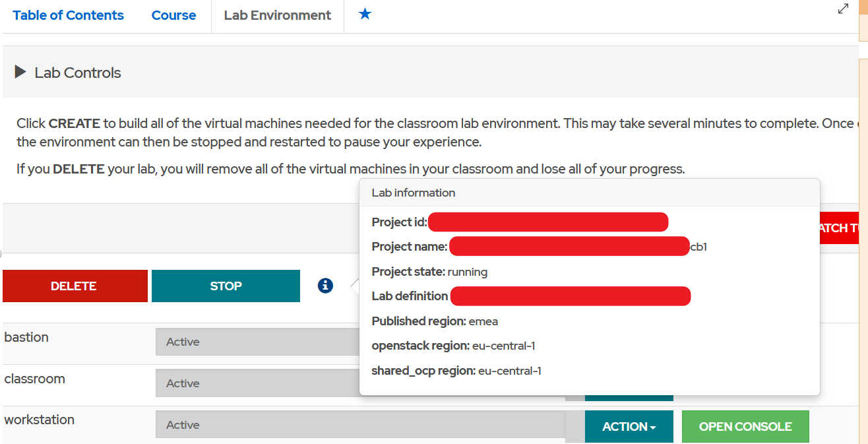
Task: Click the Lab information popup header
Action: click(413, 192)
